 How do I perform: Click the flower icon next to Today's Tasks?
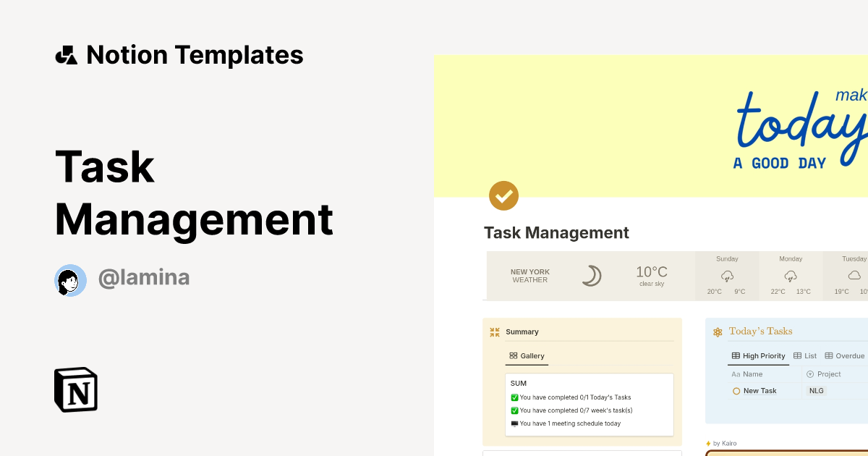(x=718, y=331)
